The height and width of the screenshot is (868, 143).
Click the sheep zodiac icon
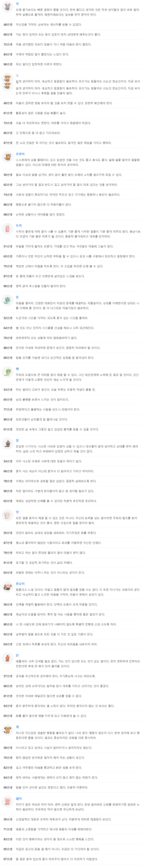tap(7, 515)
